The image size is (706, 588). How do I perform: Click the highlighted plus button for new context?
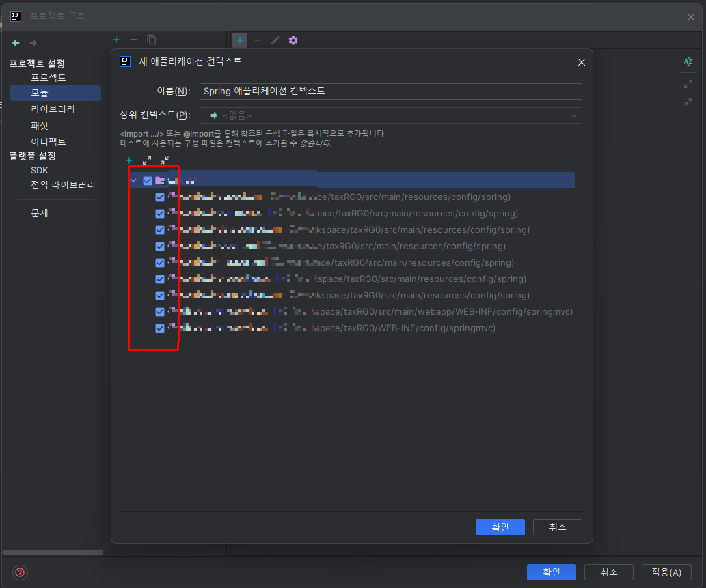point(239,40)
